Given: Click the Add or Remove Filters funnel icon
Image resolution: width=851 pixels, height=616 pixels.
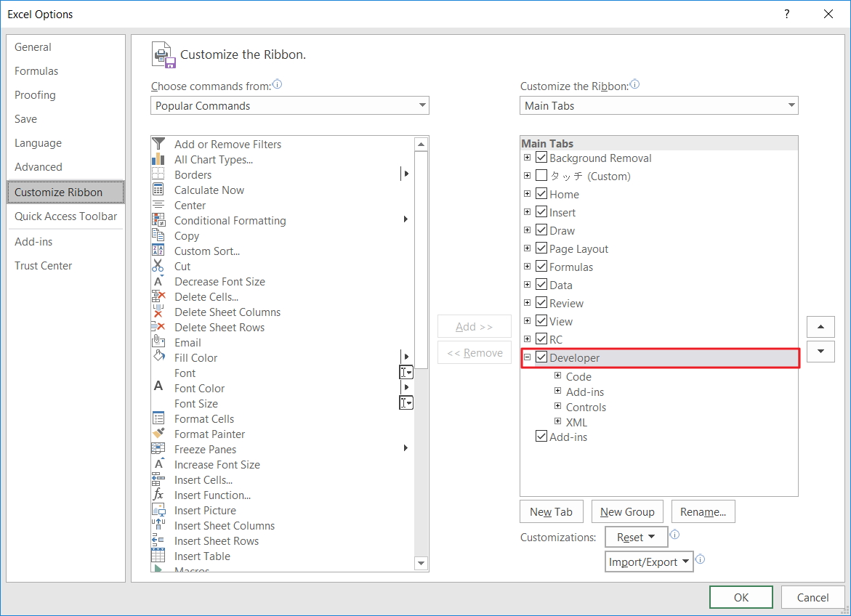Looking at the screenshot, I should pos(158,144).
